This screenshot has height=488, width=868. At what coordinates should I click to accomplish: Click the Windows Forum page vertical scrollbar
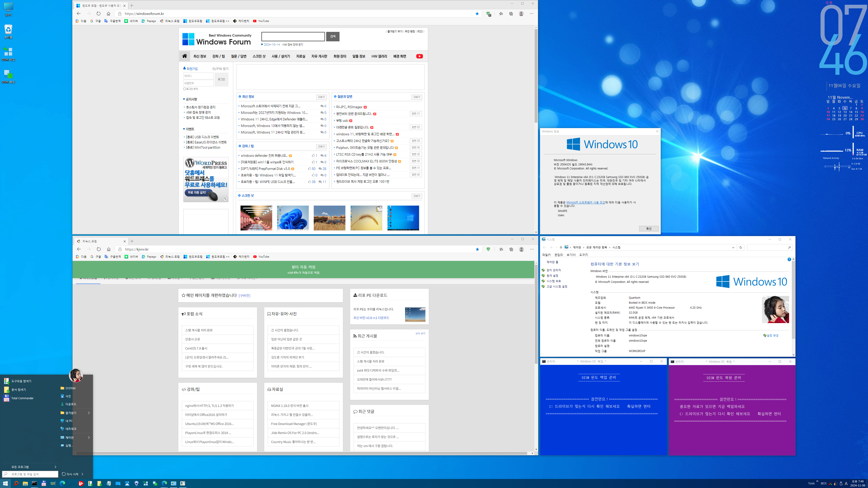(536, 76)
